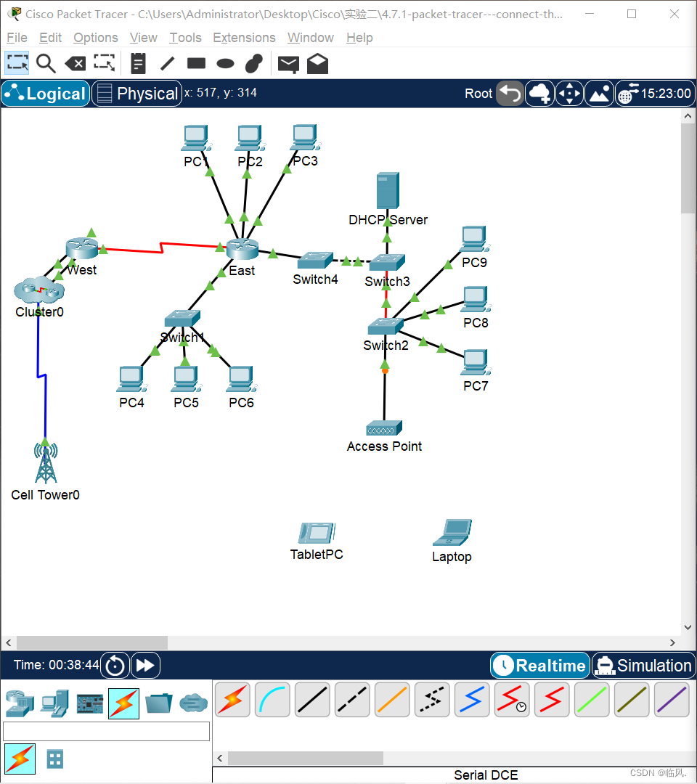Click Power Cycle Devices button
This screenshot has height=784, width=697.
click(x=115, y=666)
